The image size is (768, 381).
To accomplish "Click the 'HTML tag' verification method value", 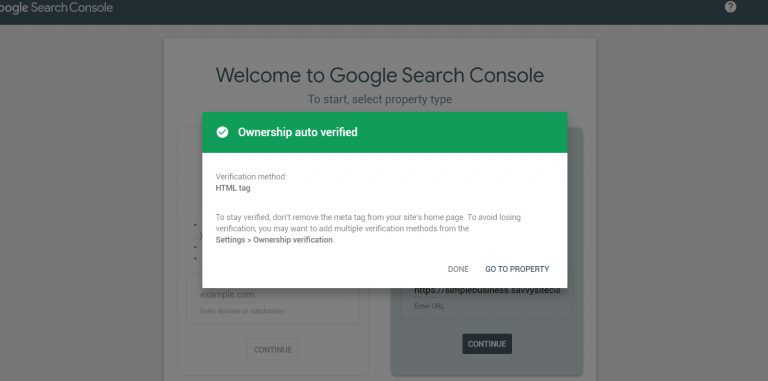I will (x=233, y=188).
